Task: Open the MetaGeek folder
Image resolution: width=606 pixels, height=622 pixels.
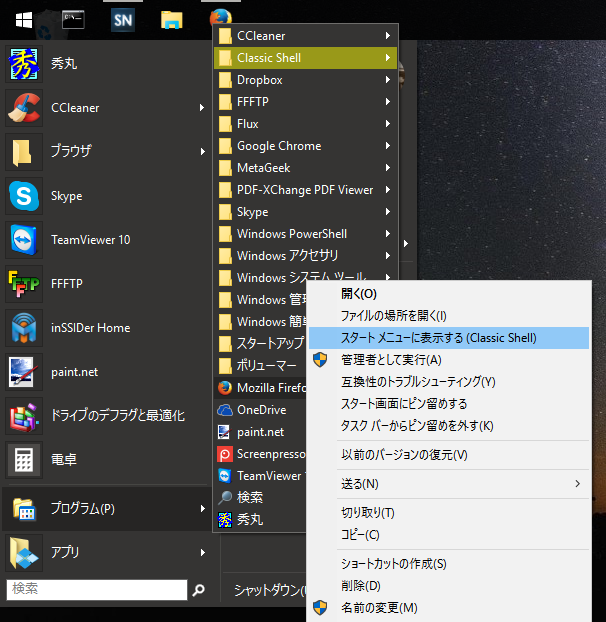Action: point(305,168)
